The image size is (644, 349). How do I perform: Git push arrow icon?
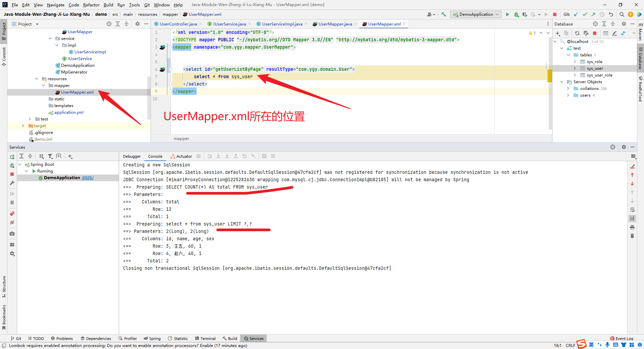point(593,14)
